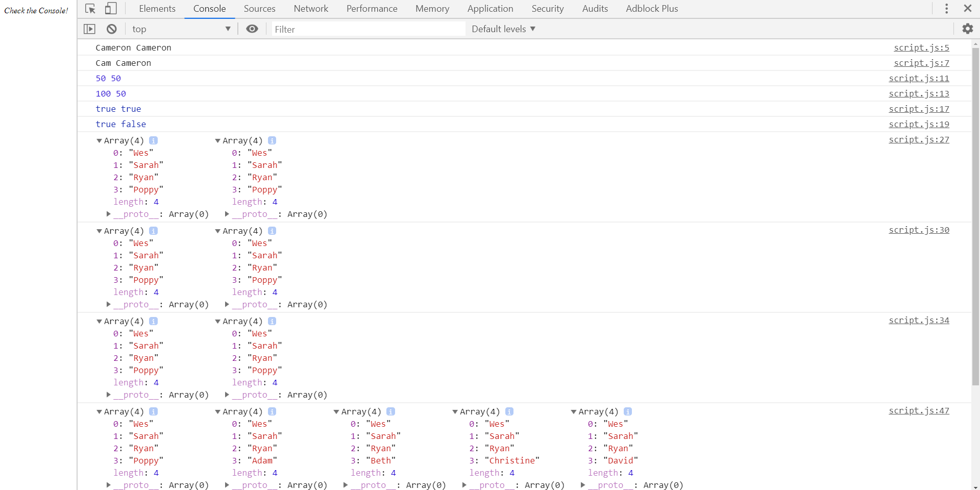The height and width of the screenshot is (490, 980).
Task: Collapse the Array(4) containing "Christine"
Action: coord(455,411)
